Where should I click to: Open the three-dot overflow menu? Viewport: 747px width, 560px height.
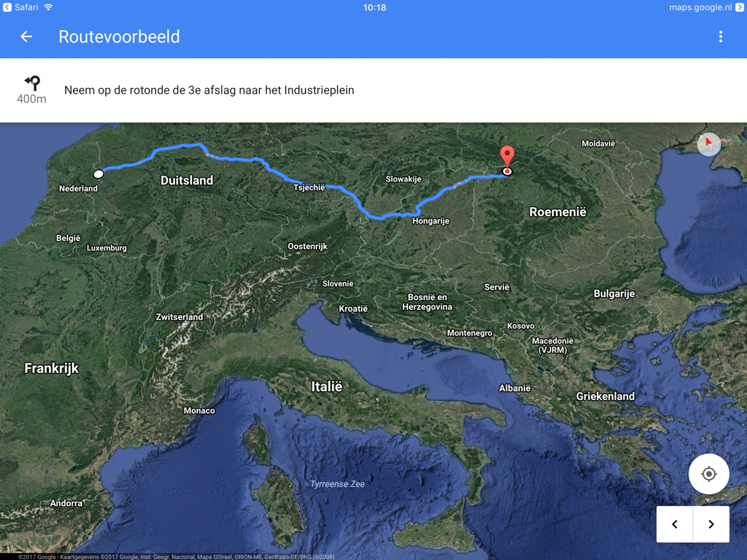tap(720, 36)
